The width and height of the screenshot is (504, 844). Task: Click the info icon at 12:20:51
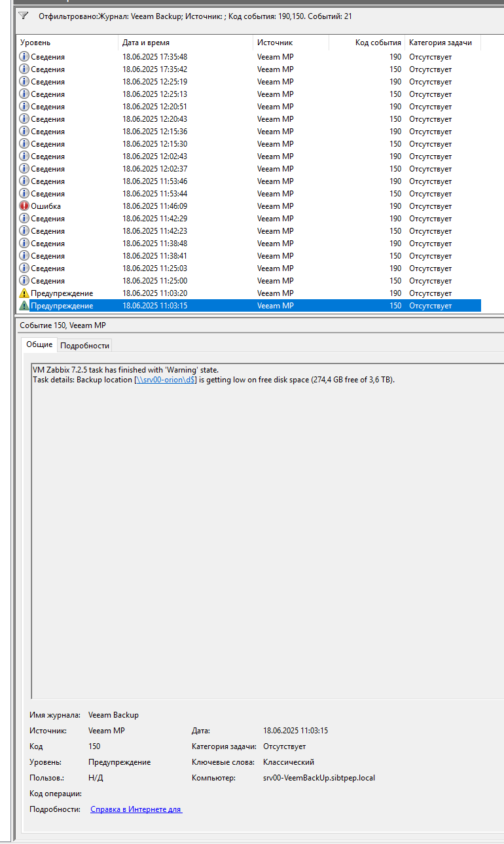point(24,107)
